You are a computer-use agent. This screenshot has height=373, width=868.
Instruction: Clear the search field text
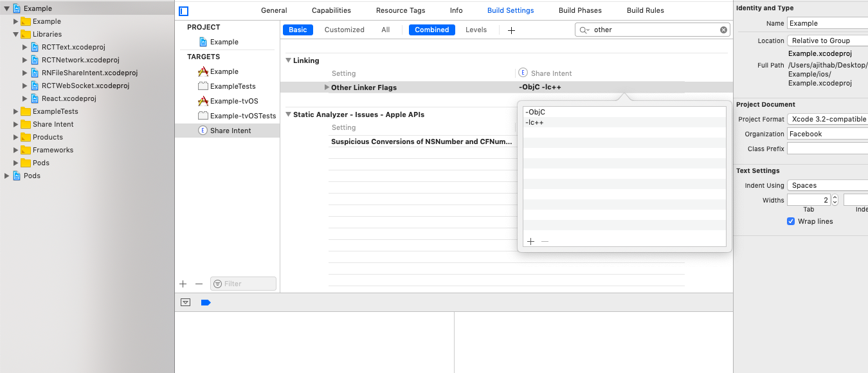tap(723, 30)
